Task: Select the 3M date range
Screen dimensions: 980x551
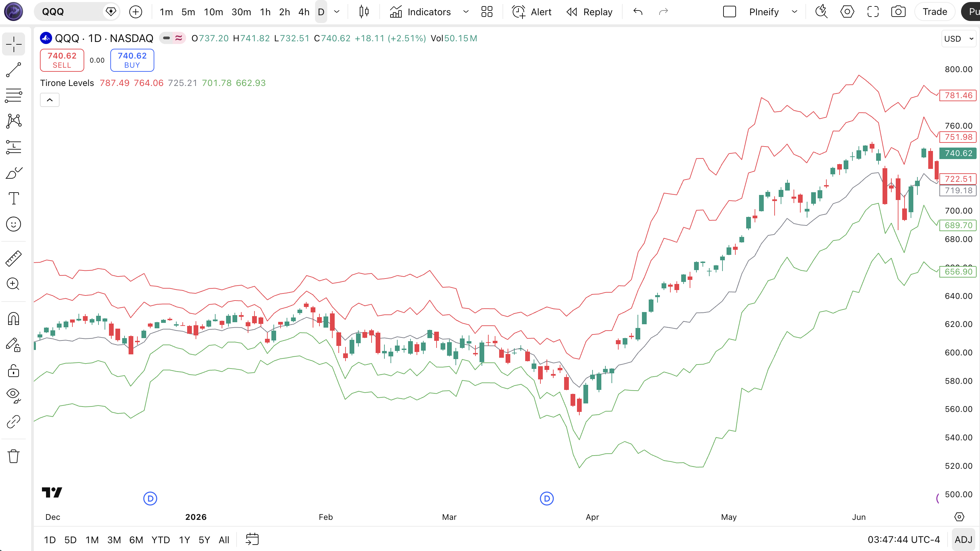Action: point(114,539)
